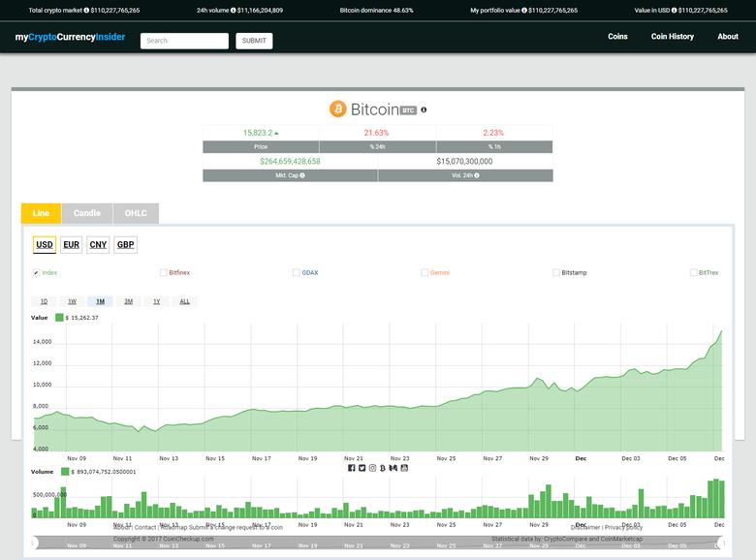Click the orange Bitcoin logo

[x=337, y=109]
